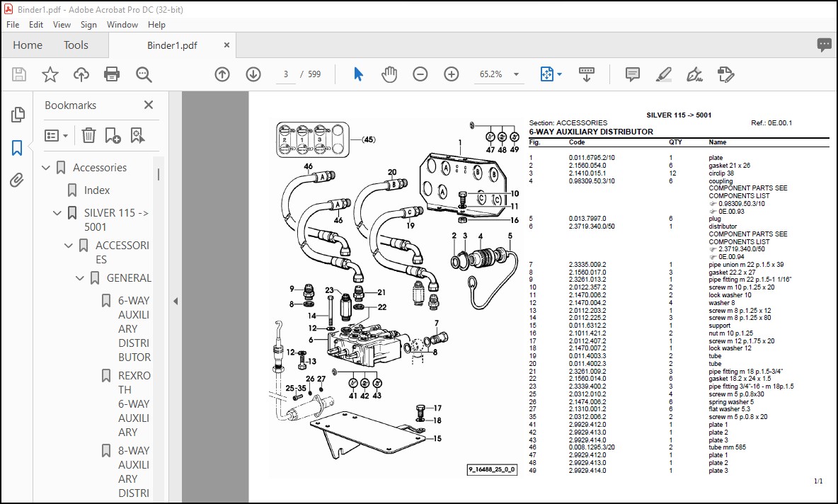Zoom out with the minus button
Viewport: 838px width, 504px height.
(420, 74)
